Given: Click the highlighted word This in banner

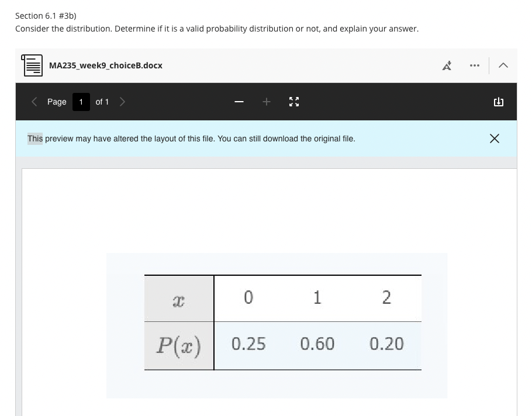Looking at the screenshot, I should click(x=33, y=138).
